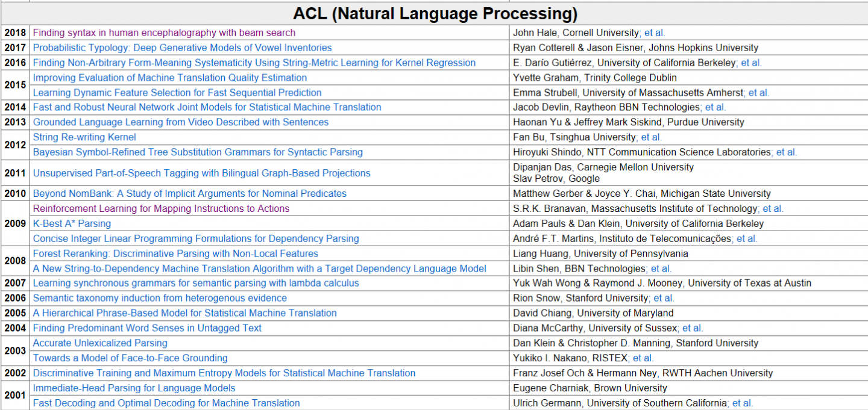Click the year cell '2012'

(15, 144)
